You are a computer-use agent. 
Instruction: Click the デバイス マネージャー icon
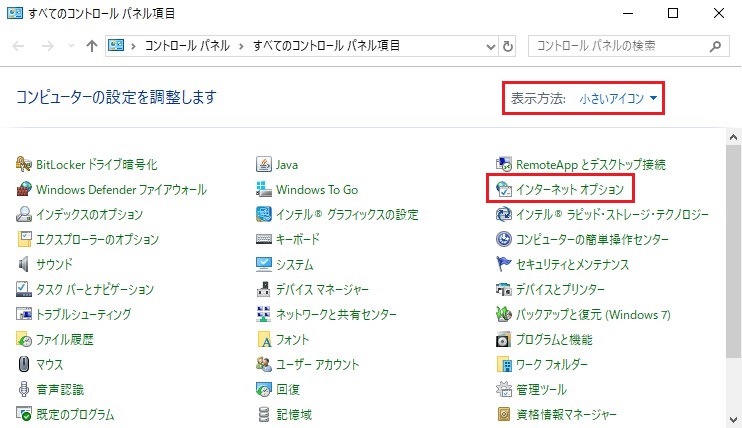(x=264, y=289)
